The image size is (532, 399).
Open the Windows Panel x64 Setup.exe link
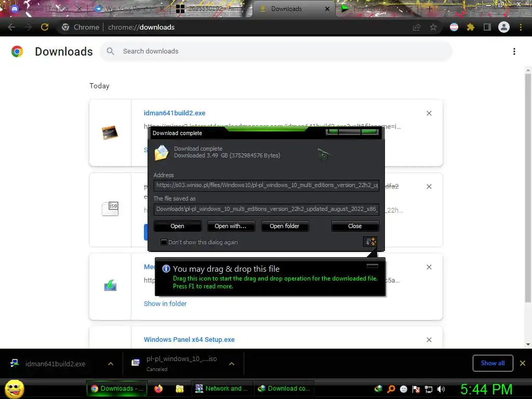(189, 340)
